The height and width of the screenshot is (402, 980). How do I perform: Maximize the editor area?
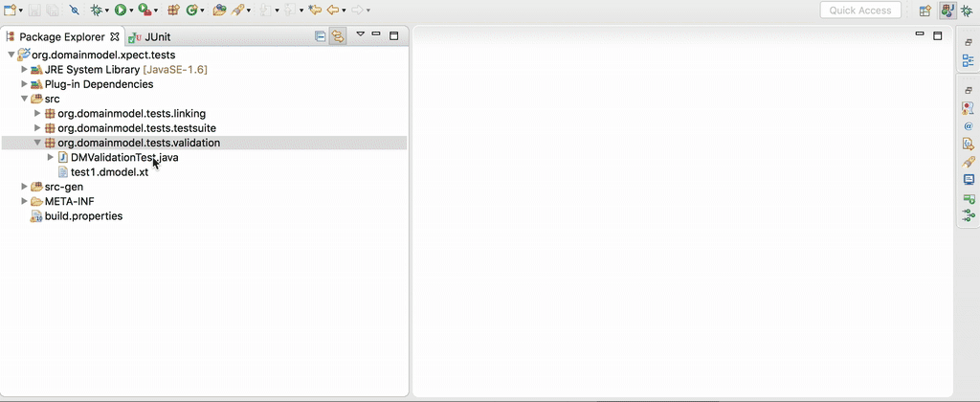(x=937, y=35)
